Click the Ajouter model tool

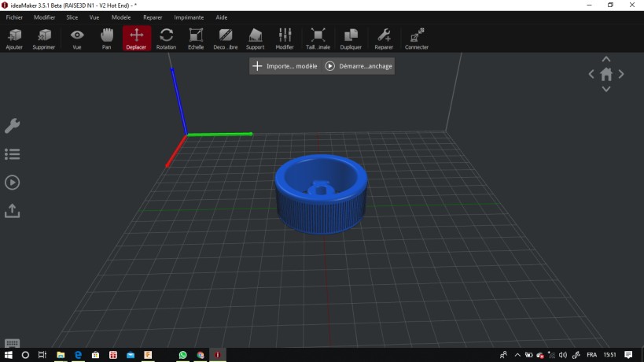tap(14, 39)
